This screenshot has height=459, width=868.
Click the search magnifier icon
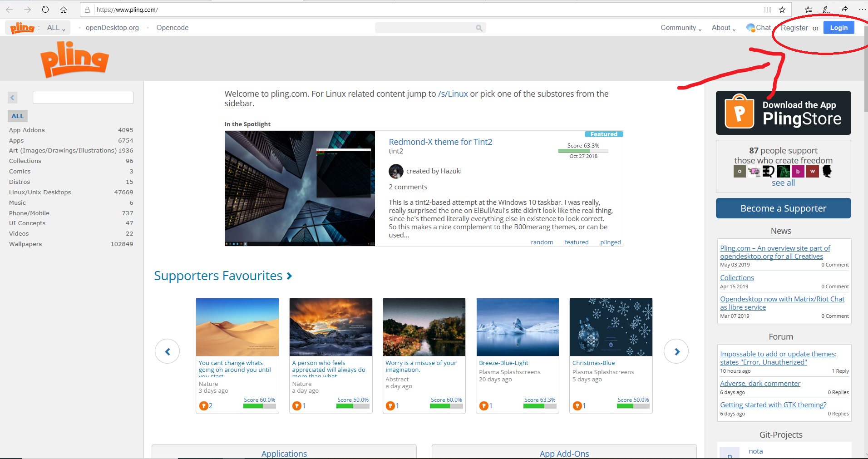[x=479, y=28]
